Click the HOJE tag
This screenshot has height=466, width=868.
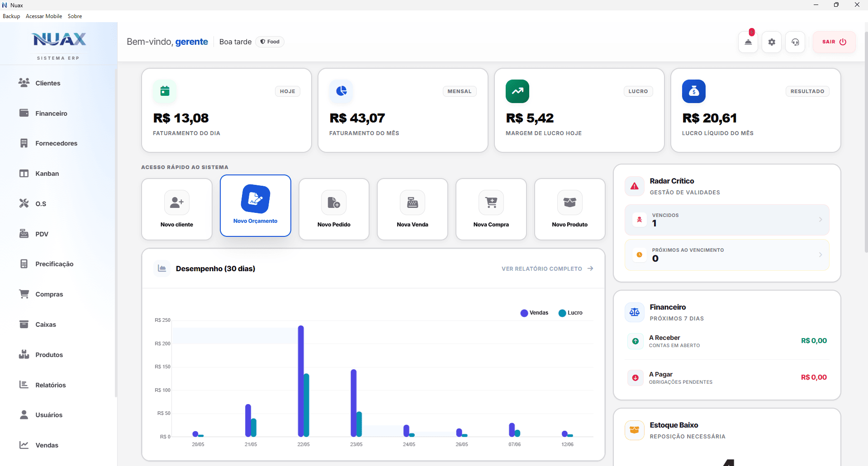[x=288, y=91]
